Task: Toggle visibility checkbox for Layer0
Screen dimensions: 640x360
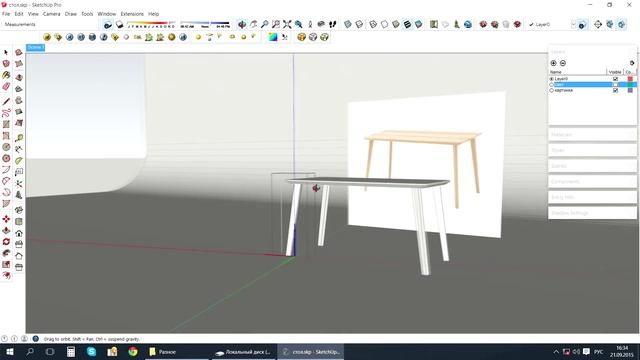Action: pyautogui.click(x=616, y=79)
